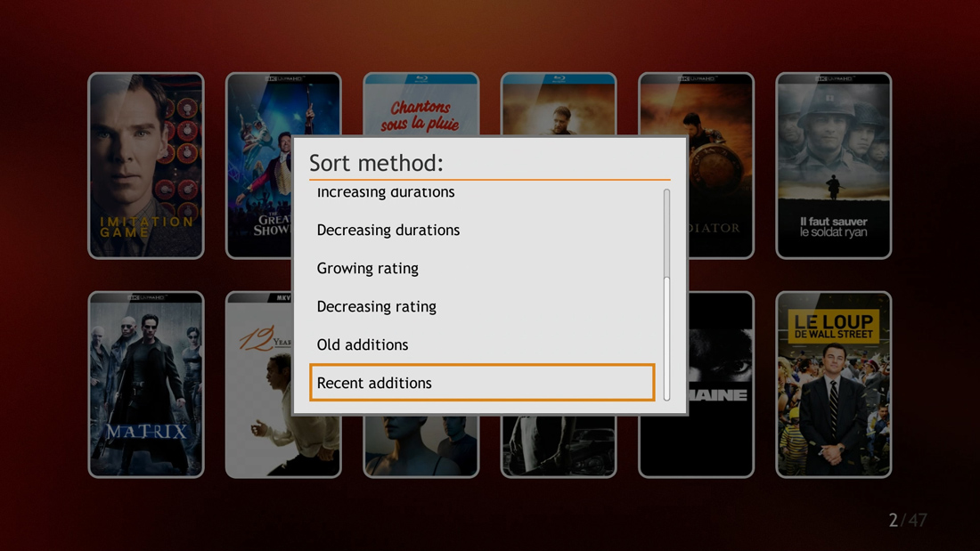Screen dimensions: 980x551
Task: Click the Blu-ray Gladiator cover behind dialog
Action: [559, 104]
